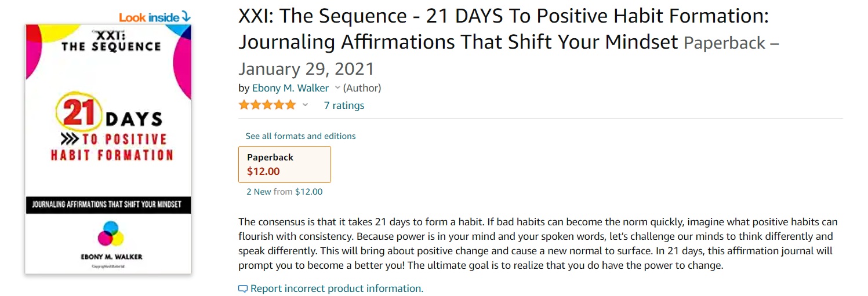Click the 2 New from $12.00 link
The image size is (868, 296).
click(285, 192)
